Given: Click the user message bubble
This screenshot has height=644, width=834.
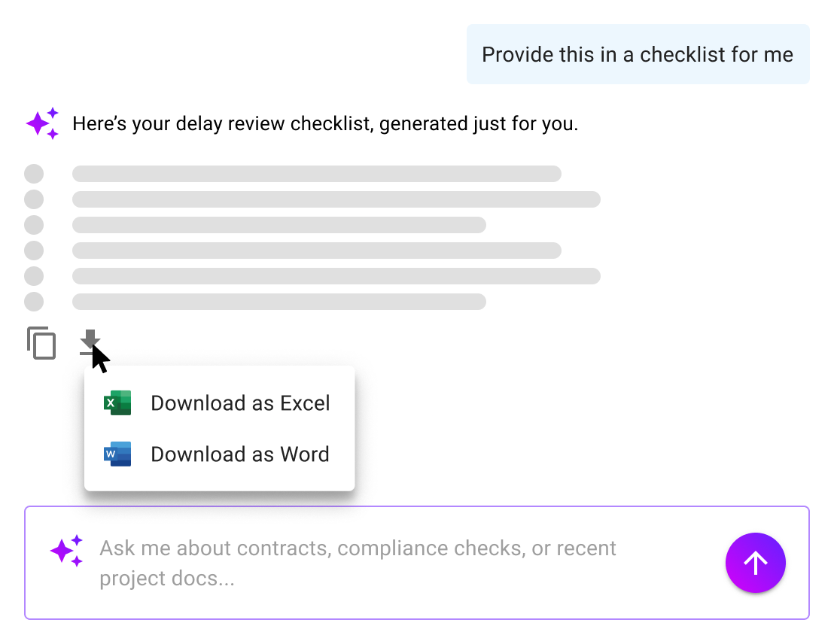Looking at the screenshot, I should (638, 53).
